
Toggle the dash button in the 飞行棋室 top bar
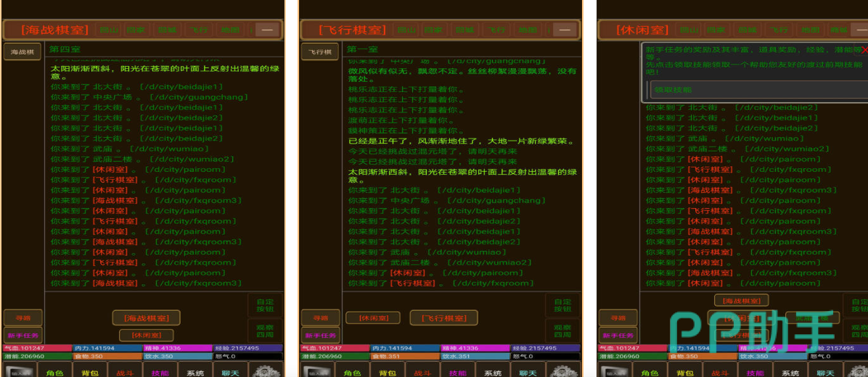[565, 30]
